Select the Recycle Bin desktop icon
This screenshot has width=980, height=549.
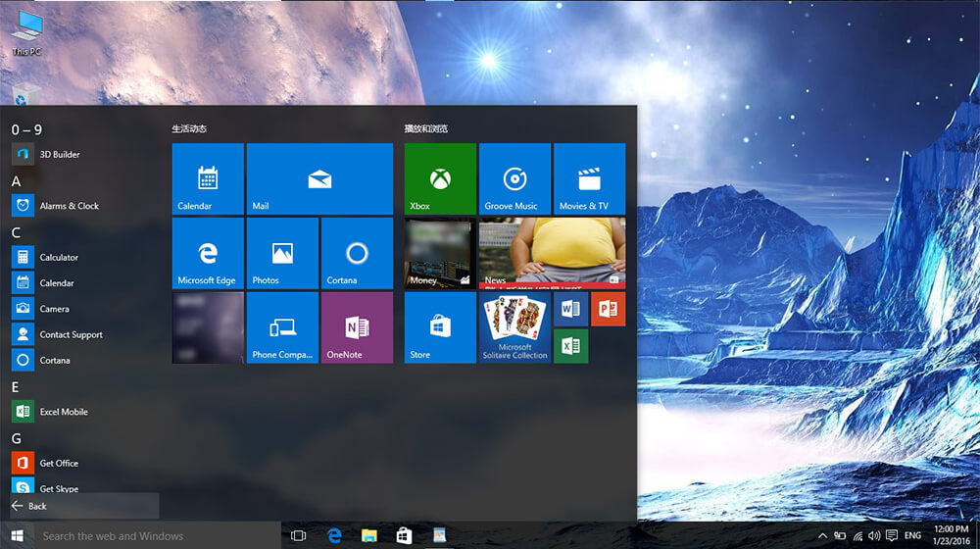click(26, 95)
